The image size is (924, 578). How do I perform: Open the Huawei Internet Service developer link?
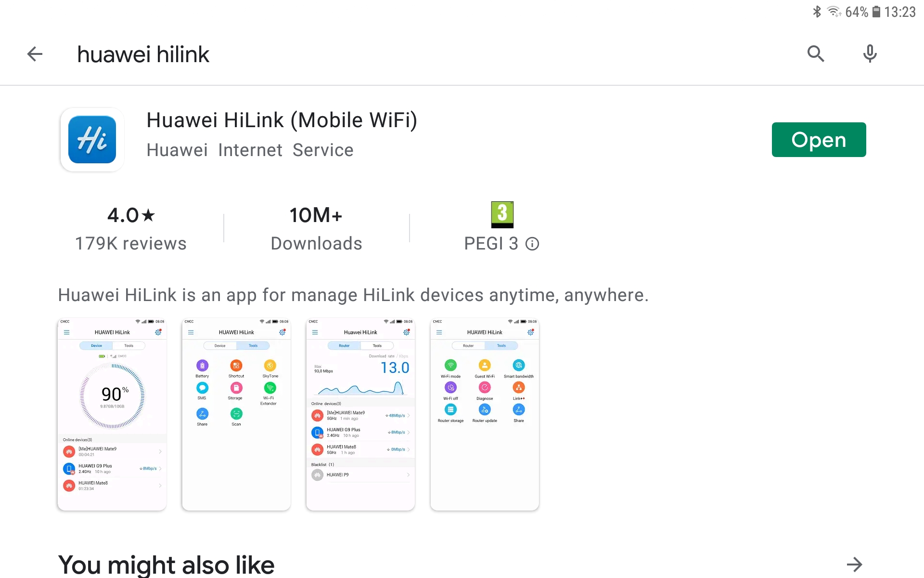250,150
